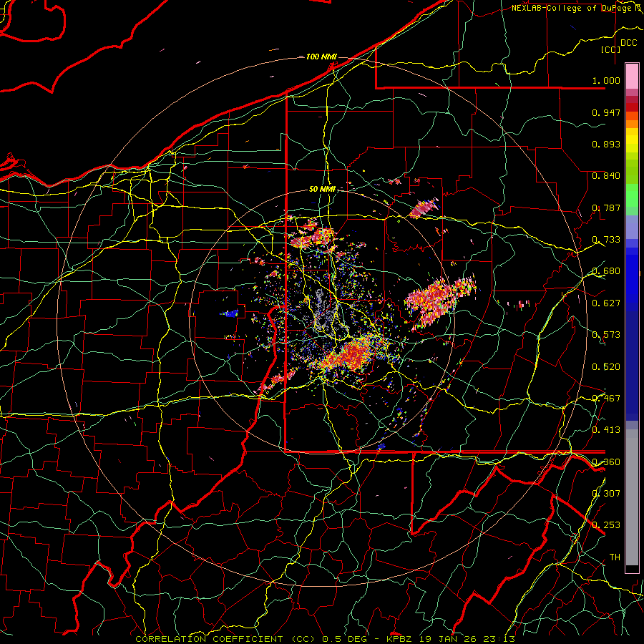This screenshot has height=644, width=644.
Task: Select the 0.680 scale value
Action: coord(606,271)
